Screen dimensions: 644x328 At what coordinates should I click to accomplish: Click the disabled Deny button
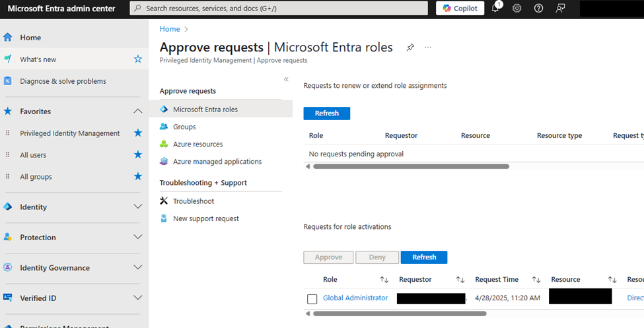point(377,257)
